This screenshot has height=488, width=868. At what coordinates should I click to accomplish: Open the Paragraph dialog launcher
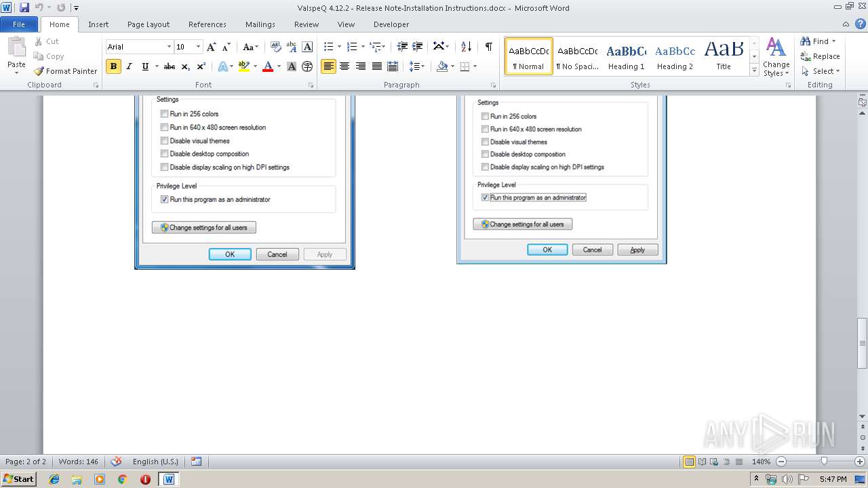coord(494,85)
